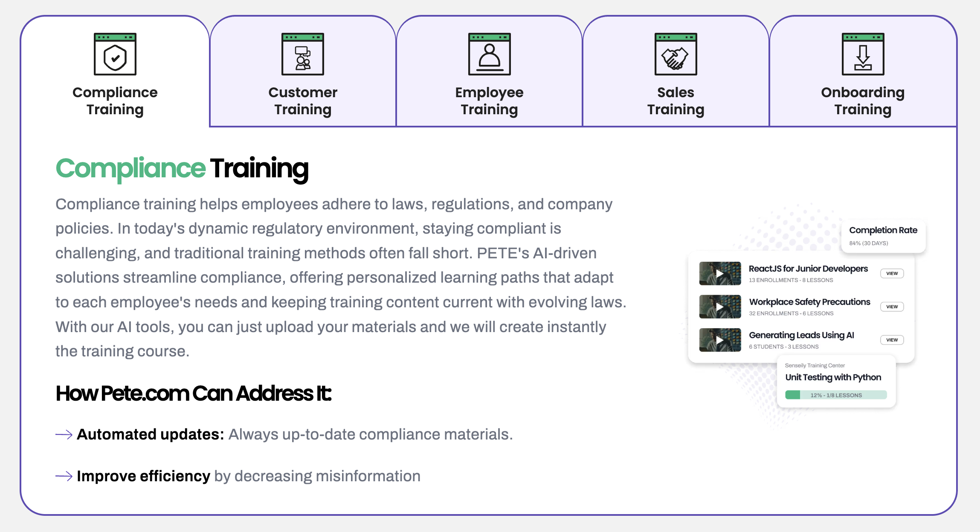Switch to the Customer Training tab
980x532 pixels.
pyautogui.click(x=303, y=101)
